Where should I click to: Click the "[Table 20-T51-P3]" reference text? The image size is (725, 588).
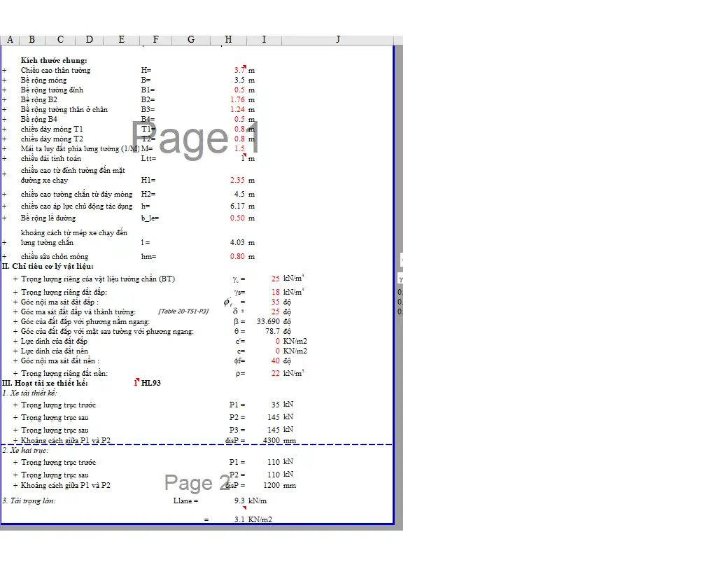[183, 311]
